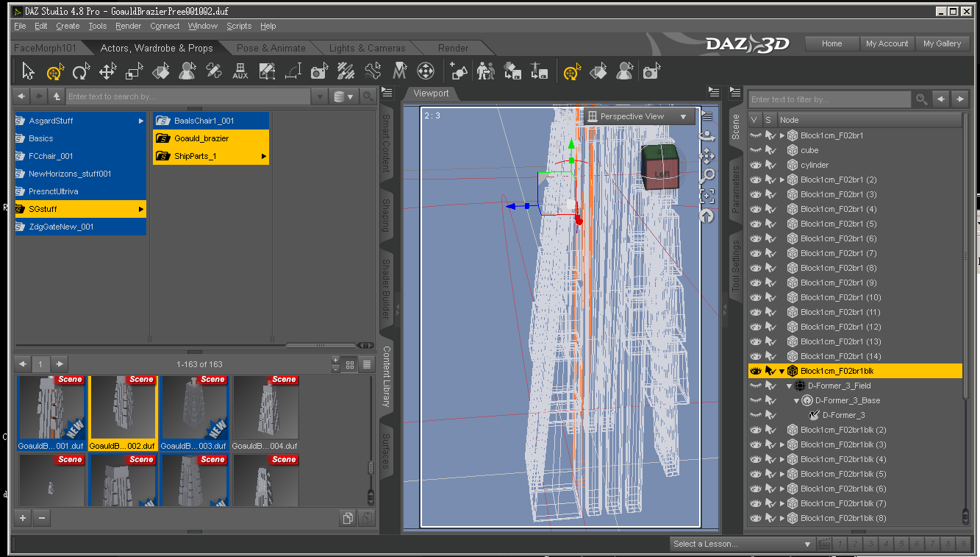The width and height of the screenshot is (980, 557).
Task: Click the frame selection viewport icon
Action: (707, 195)
